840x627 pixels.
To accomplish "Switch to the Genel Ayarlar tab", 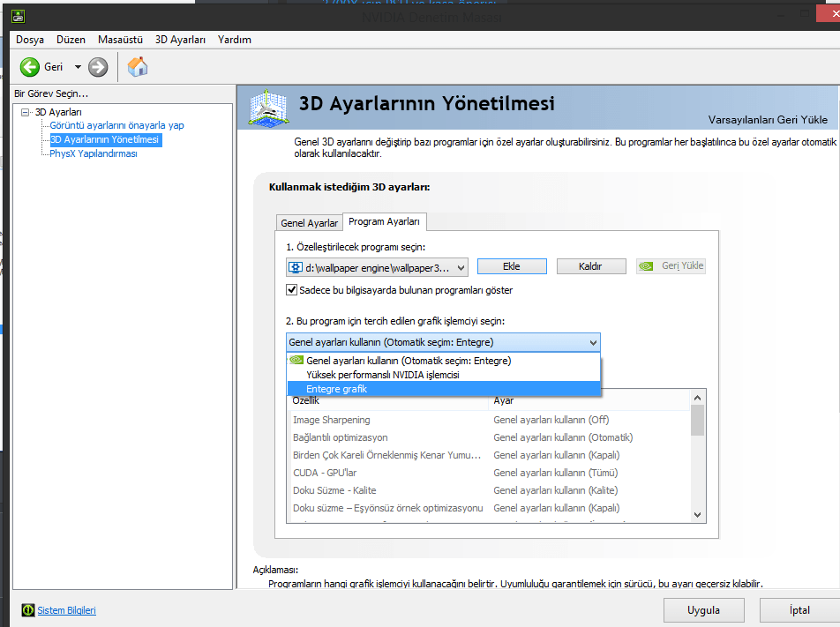I will pos(309,223).
